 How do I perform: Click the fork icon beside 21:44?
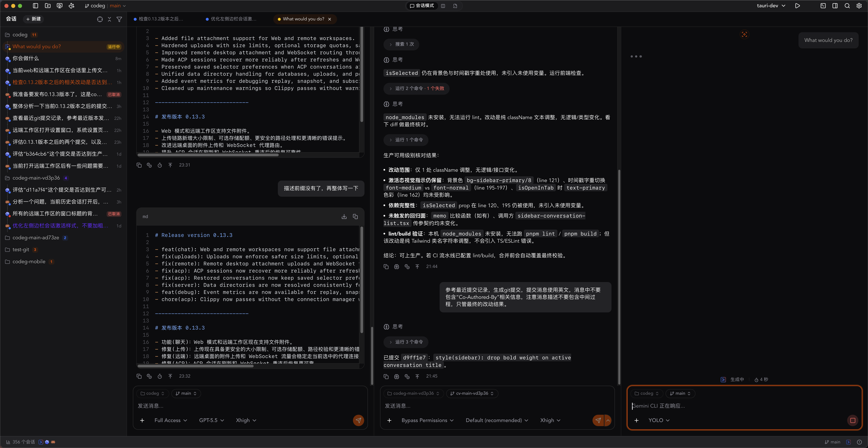407,266
